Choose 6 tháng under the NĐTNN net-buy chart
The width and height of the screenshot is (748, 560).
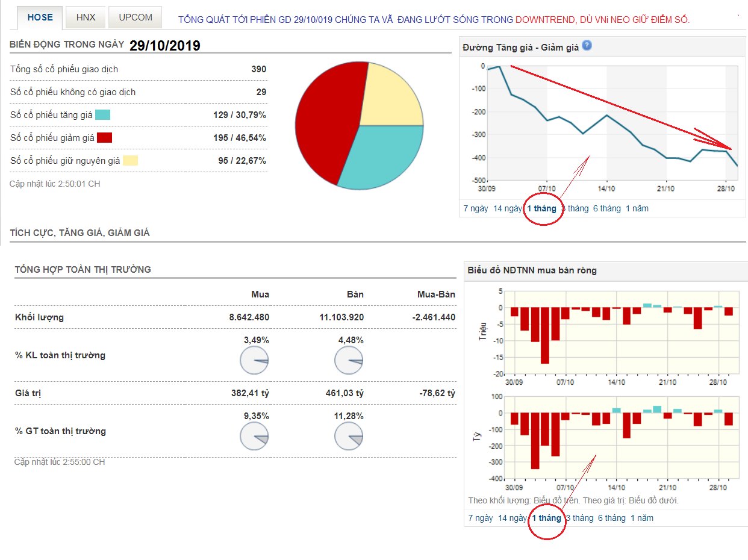coord(611,518)
